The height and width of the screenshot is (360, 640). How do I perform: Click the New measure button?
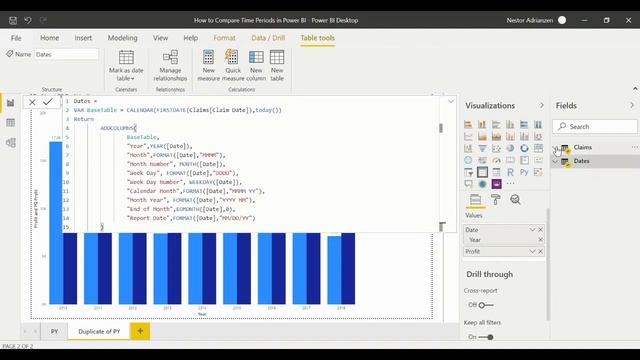coord(209,66)
